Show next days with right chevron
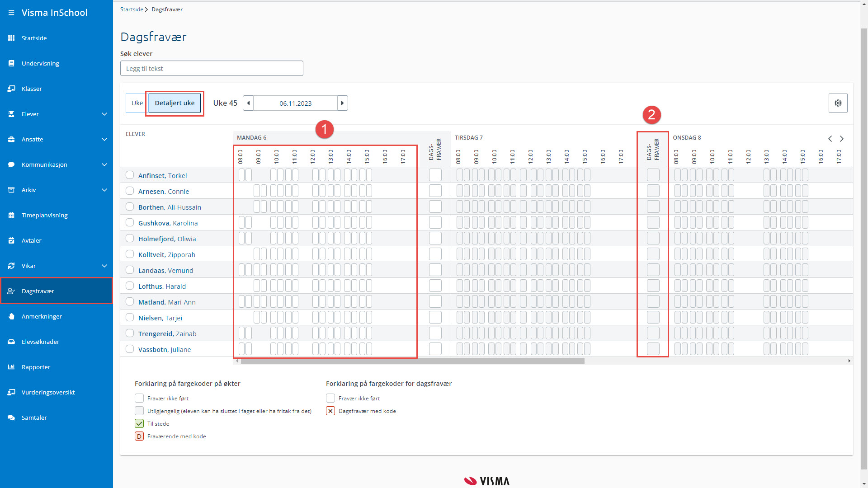The width and height of the screenshot is (868, 488). [842, 139]
